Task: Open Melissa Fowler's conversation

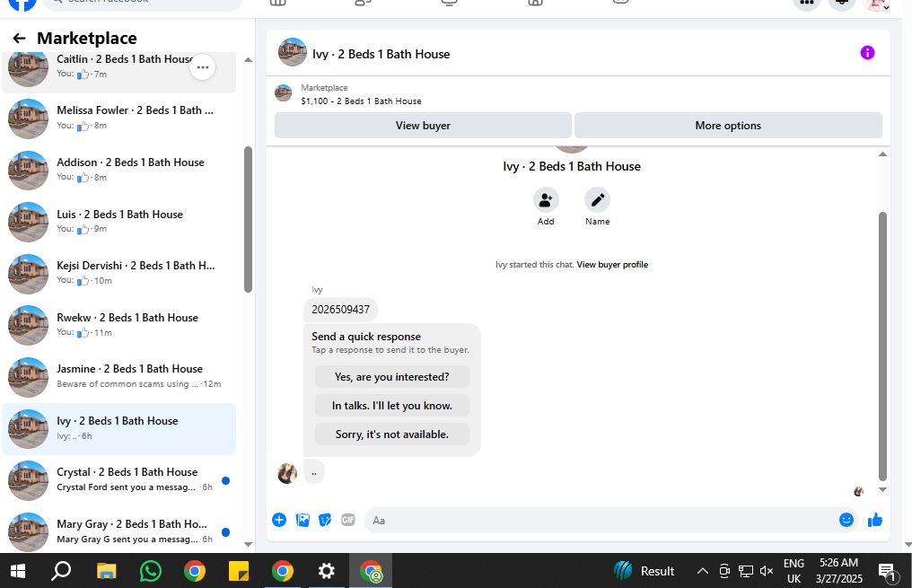Action: click(119, 118)
